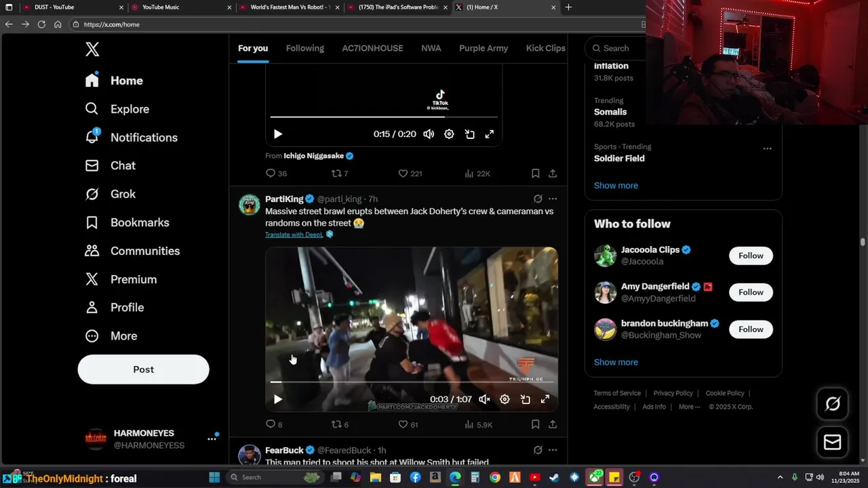Open Communities in the sidebar
Screen dimensions: 868x488
click(132, 251)
